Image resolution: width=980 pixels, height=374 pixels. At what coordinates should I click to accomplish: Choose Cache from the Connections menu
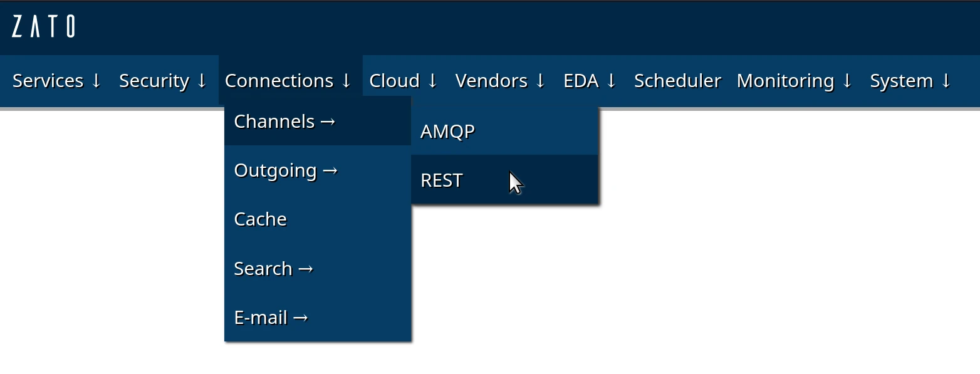pyautogui.click(x=260, y=219)
